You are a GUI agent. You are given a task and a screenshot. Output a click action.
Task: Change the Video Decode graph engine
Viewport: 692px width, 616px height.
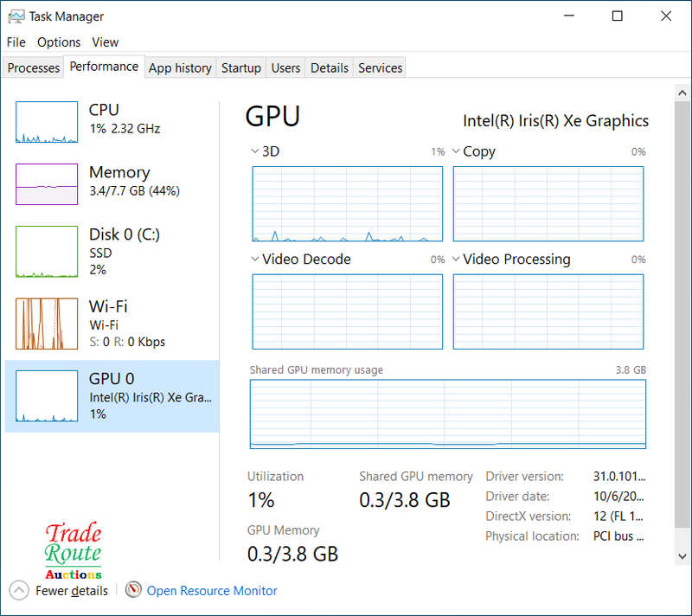(x=255, y=259)
